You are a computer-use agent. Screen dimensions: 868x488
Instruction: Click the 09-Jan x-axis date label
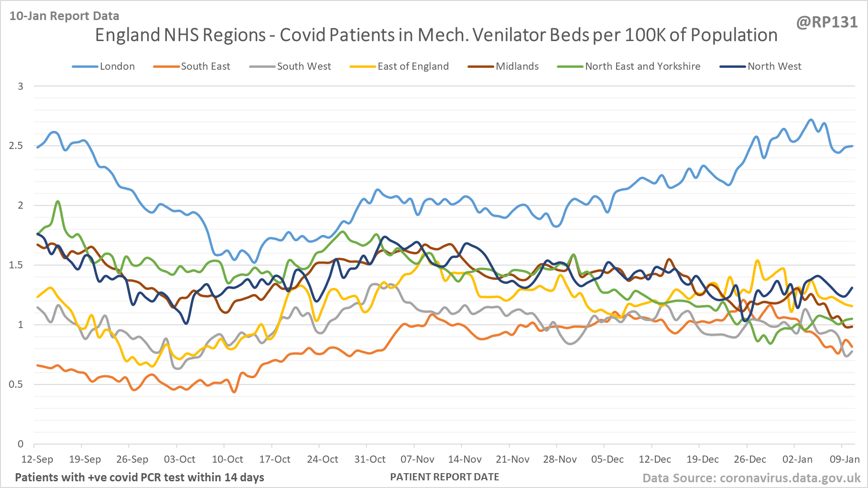click(x=845, y=459)
